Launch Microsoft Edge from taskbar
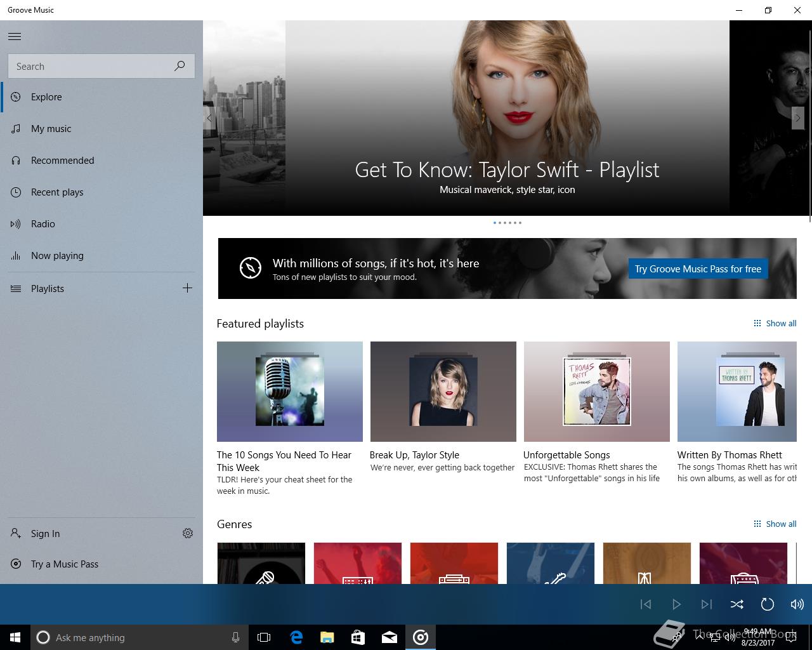The image size is (812, 650). [x=296, y=637]
